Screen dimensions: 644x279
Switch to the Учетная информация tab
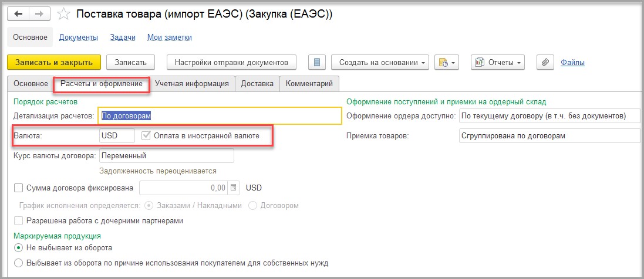point(192,84)
